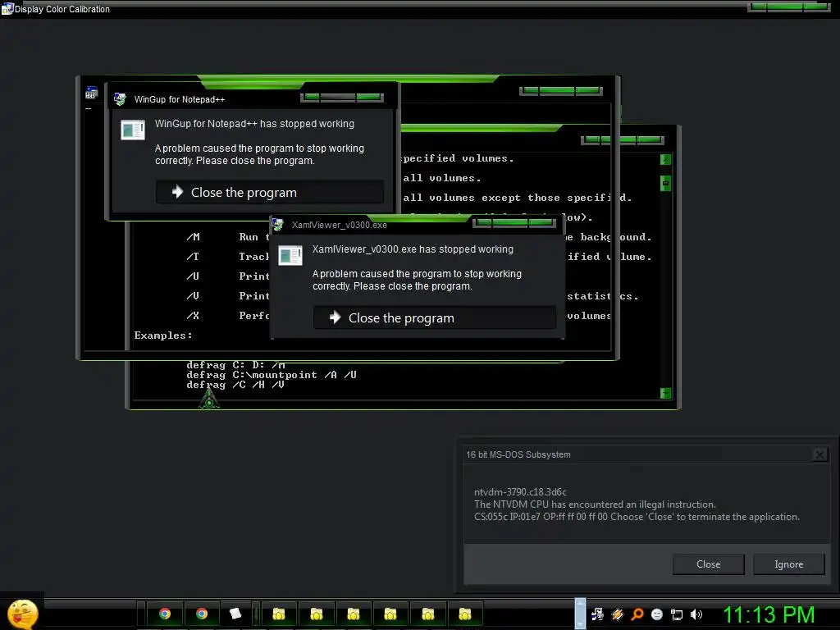The height and width of the screenshot is (630, 840).
Task: Click the 'Examples:' console text
Action: tap(163, 336)
